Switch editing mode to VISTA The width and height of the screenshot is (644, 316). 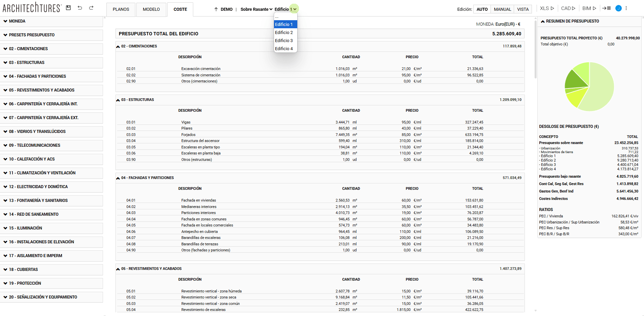click(x=523, y=9)
